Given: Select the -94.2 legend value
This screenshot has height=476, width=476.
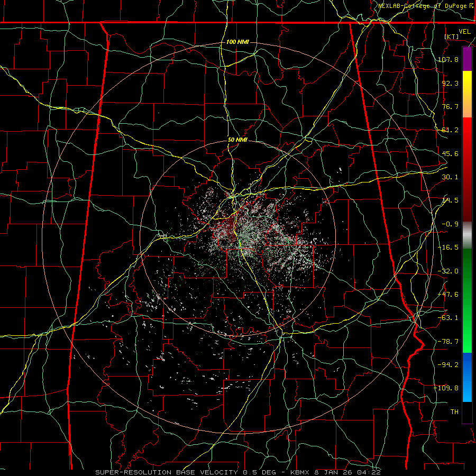Looking at the screenshot, I should (x=448, y=365).
